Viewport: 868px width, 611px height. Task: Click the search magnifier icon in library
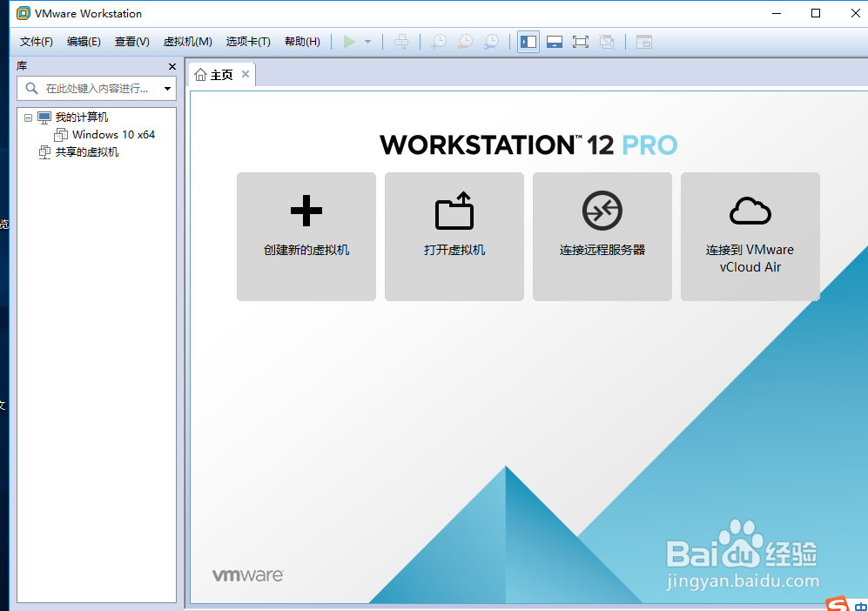point(31,89)
